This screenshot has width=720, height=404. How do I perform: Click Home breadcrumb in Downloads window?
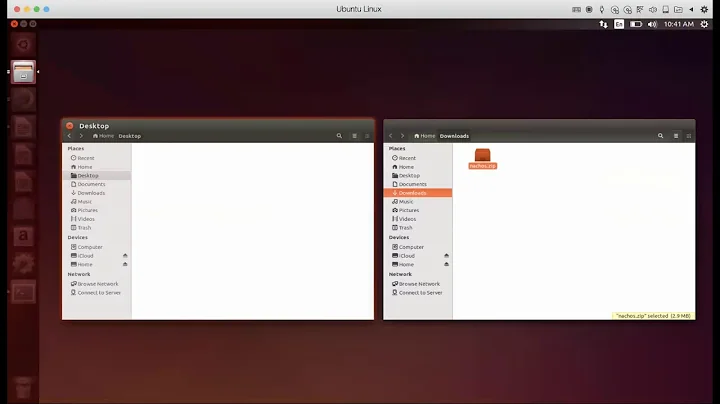coord(425,136)
